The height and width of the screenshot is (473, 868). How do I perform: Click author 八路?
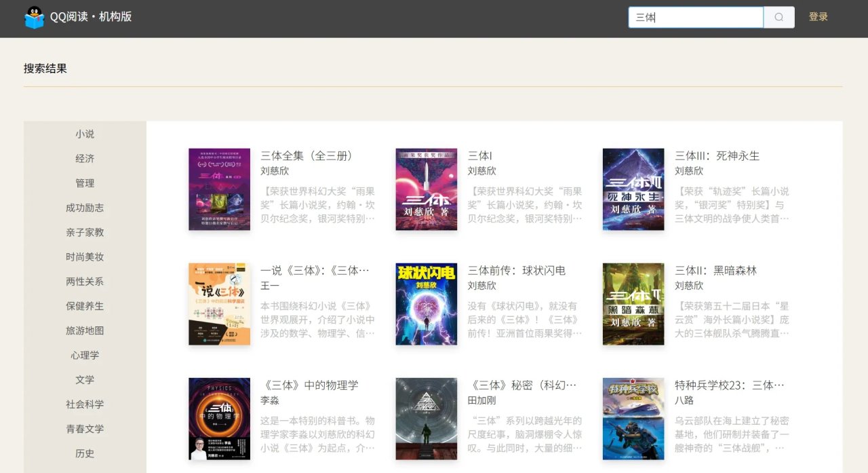(684, 400)
